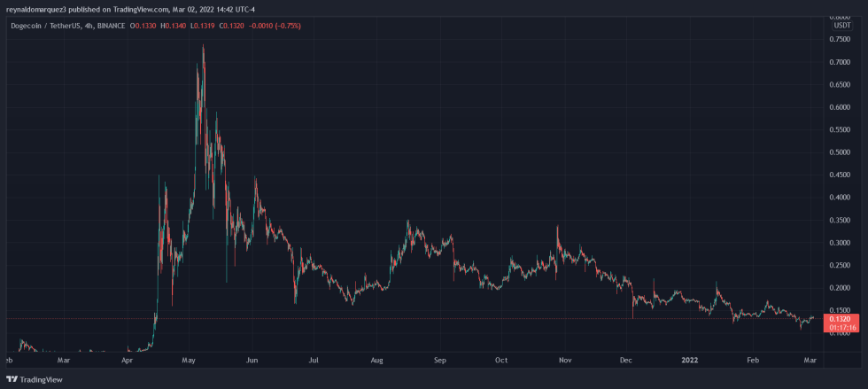Click the open price value O0.1330

pyautogui.click(x=143, y=26)
